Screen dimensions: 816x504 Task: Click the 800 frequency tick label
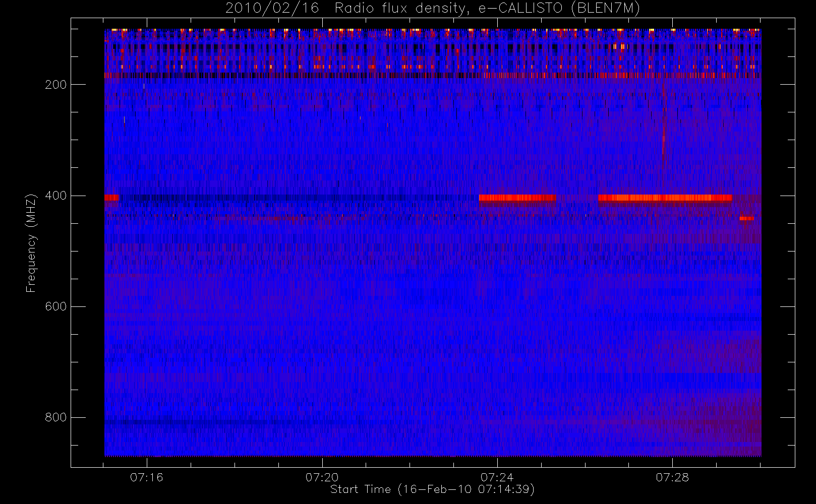point(56,417)
